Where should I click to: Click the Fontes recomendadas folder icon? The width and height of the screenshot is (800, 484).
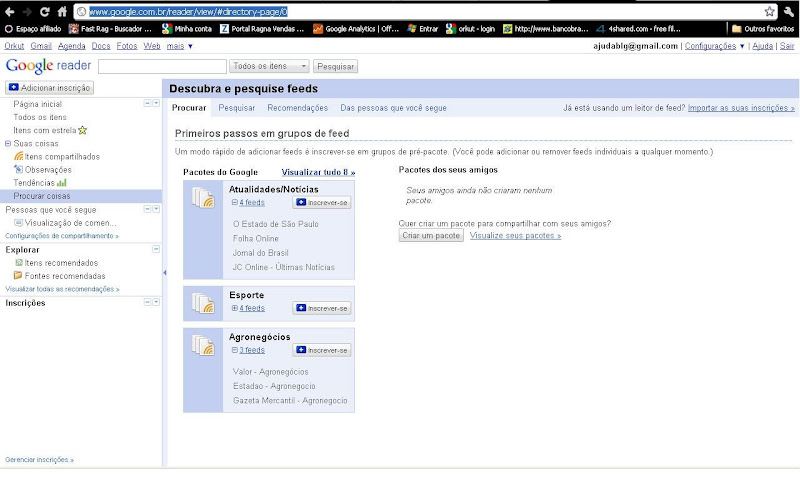[18, 275]
